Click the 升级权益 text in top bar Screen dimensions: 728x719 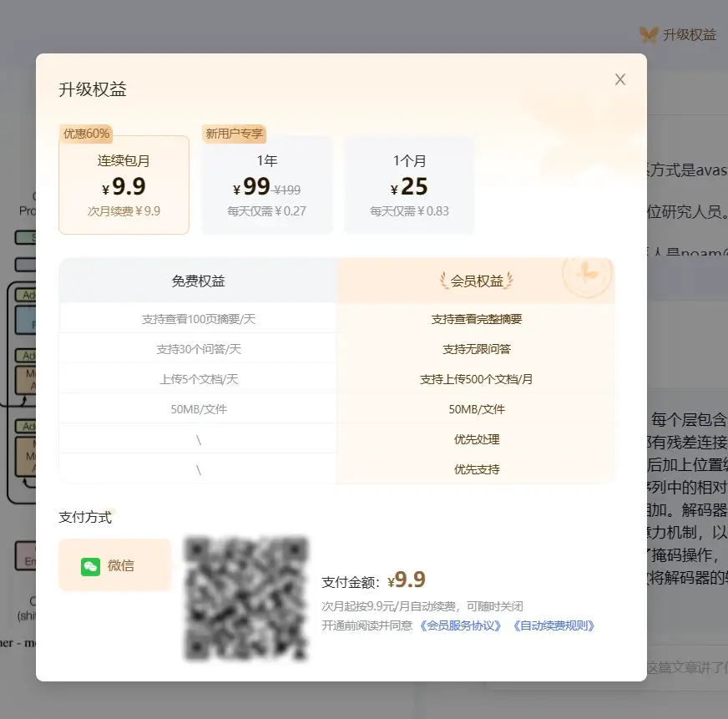click(x=690, y=34)
